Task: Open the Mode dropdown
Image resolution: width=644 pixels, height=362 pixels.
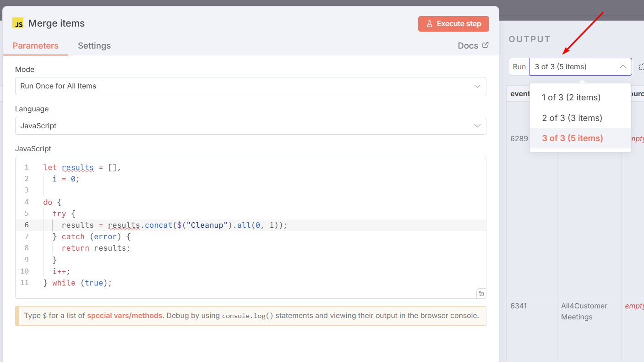Action: (251, 86)
